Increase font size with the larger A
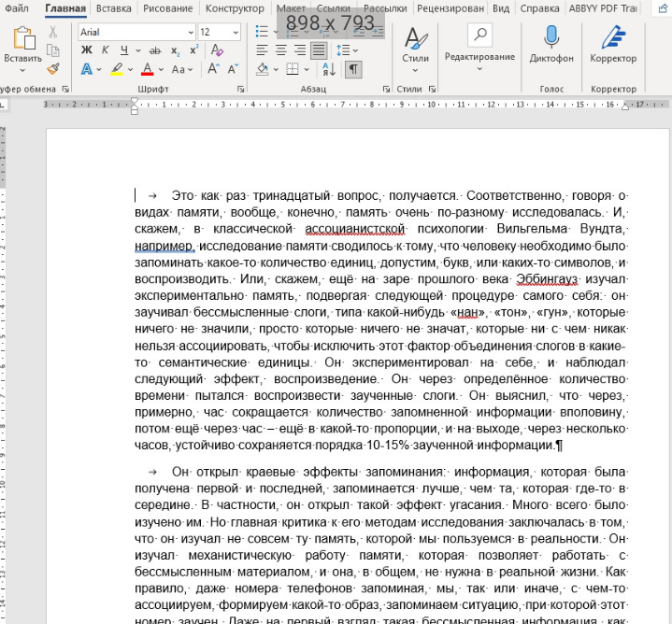 pyautogui.click(x=213, y=68)
